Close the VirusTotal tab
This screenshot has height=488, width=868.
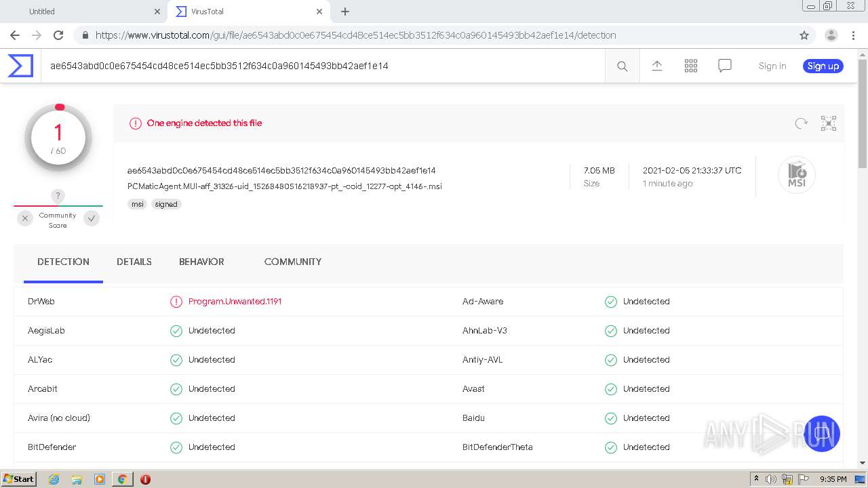pos(319,12)
